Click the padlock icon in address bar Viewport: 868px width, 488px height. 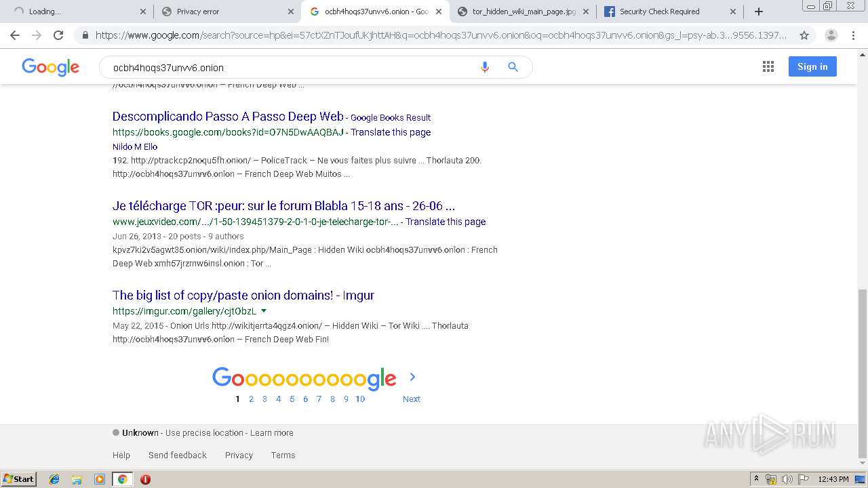(x=85, y=35)
